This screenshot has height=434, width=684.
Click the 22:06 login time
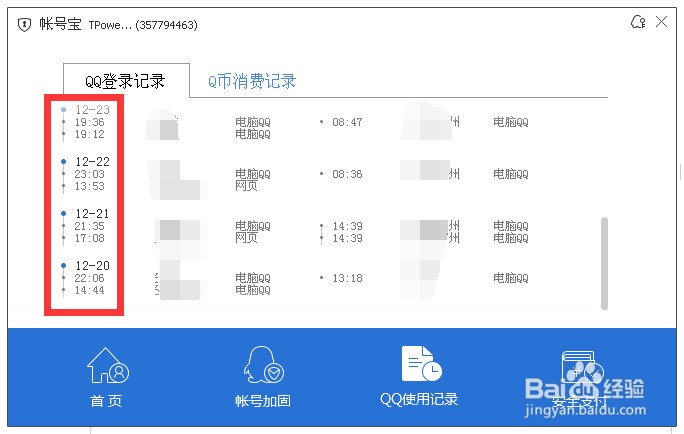click(x=89, y=278)
